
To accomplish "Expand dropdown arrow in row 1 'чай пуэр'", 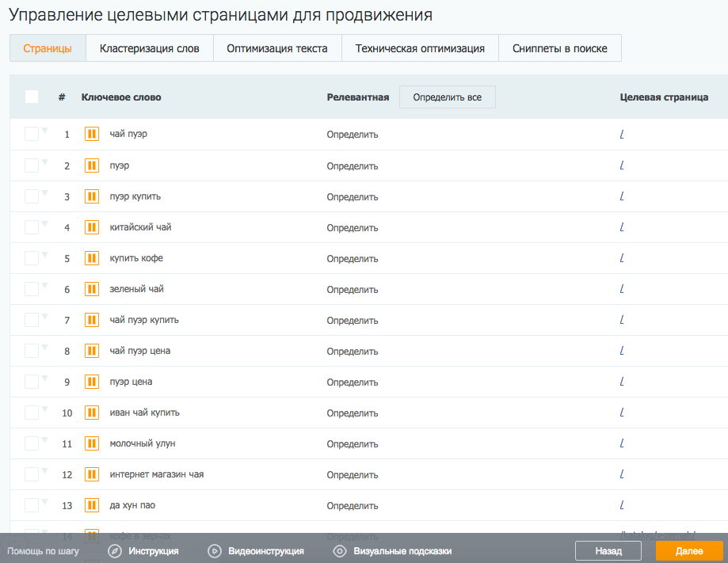I will [45, 131].
